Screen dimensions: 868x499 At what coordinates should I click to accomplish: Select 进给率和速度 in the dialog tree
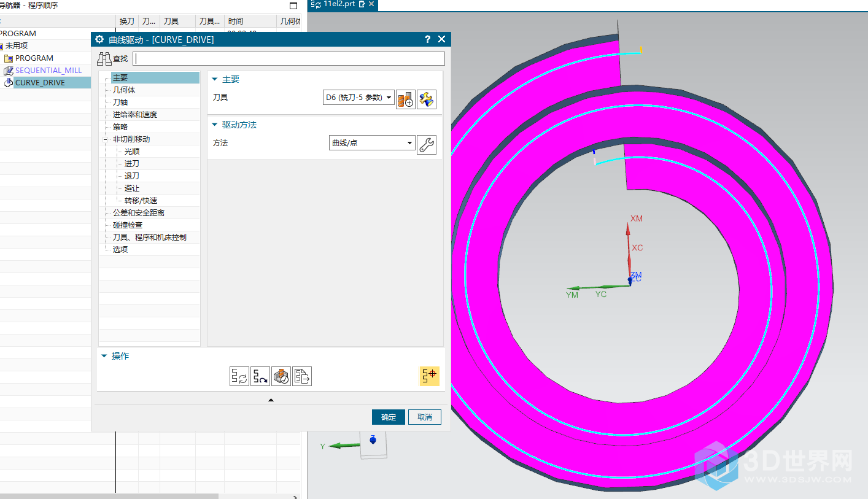(x=135, y=115)
